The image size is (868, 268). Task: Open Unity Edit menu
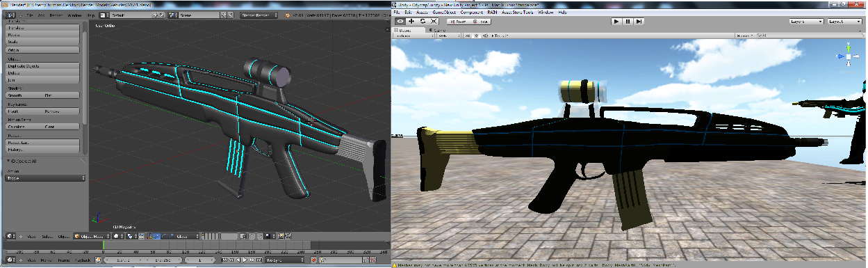(x=407, y=13)
